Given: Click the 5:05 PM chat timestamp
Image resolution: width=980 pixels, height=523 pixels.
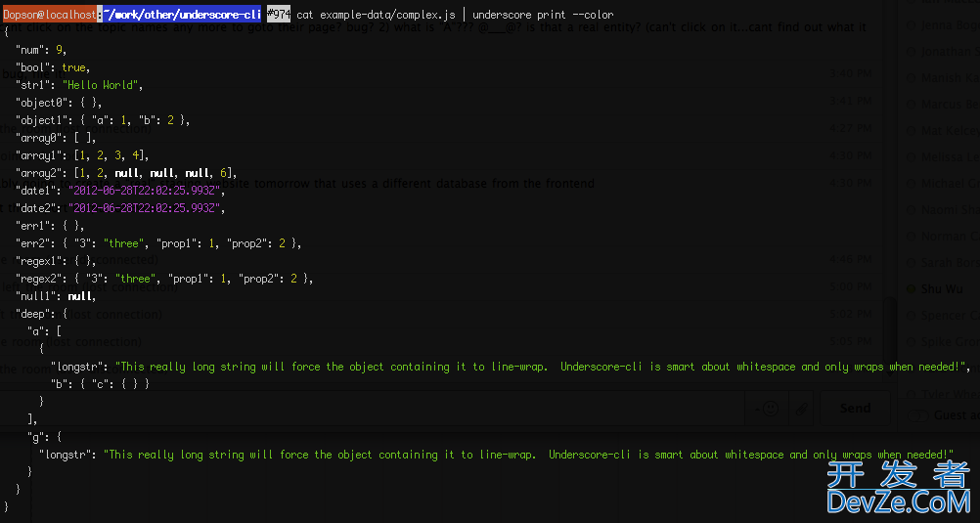Looking at the screenshot, I should click(850, 341).
